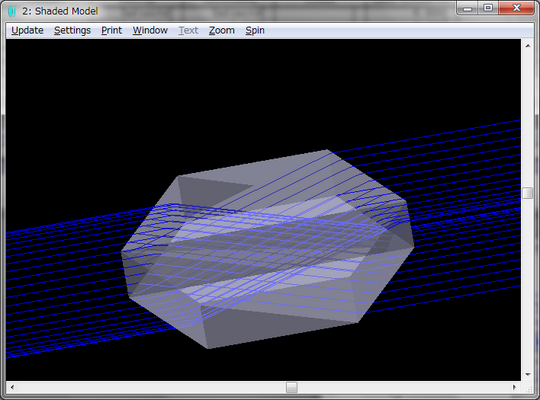Click the horizontal scrollbar left arrow
Screen dimensions: 540x400
click(12, 387)
